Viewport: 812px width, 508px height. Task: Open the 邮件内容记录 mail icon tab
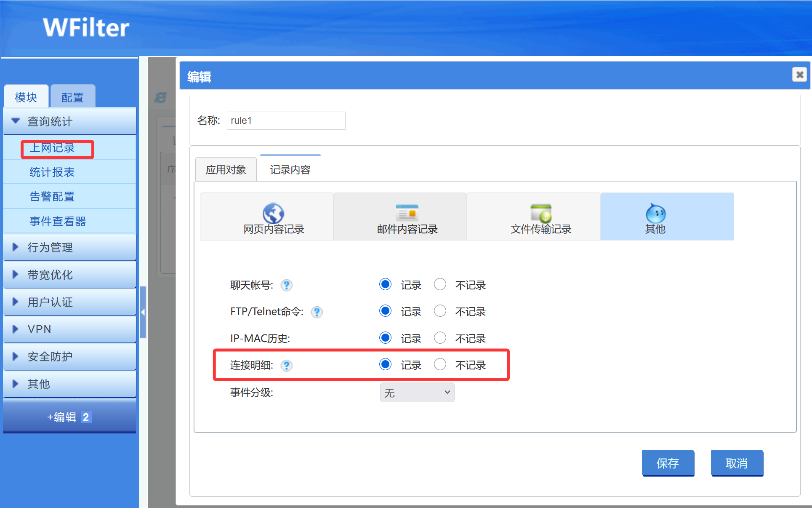point(400,217)
